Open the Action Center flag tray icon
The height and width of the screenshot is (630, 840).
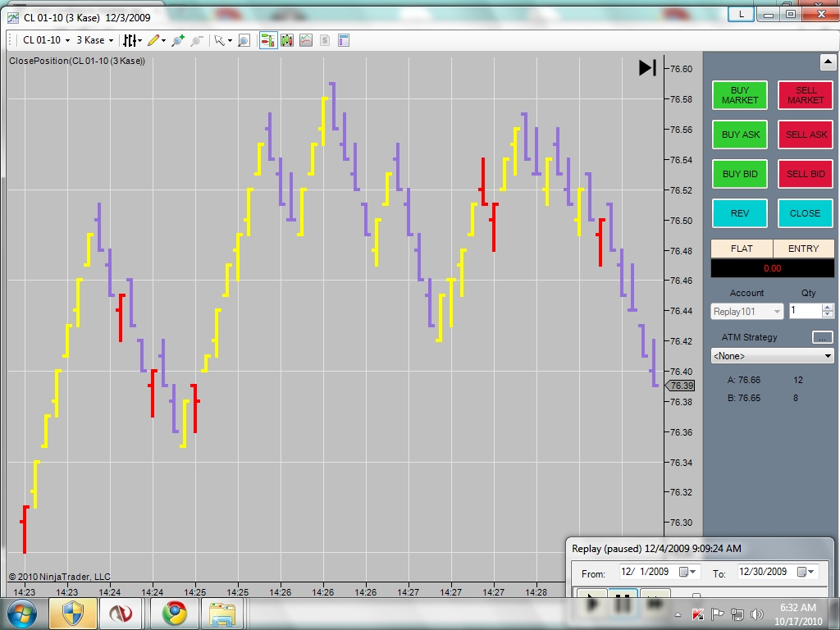pos(717,614)
